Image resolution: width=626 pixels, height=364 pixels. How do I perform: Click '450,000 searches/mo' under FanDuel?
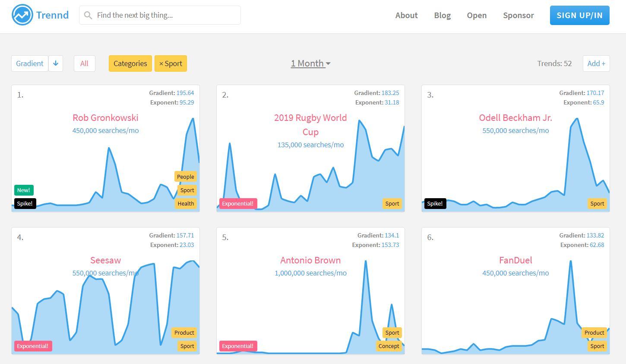(515, 273)
